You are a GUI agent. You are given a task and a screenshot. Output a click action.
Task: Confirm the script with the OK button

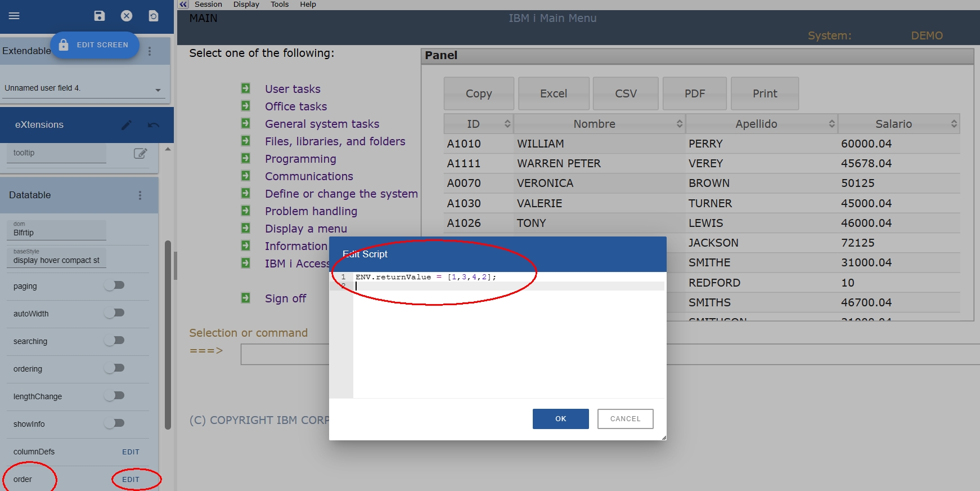coord(560,419)
